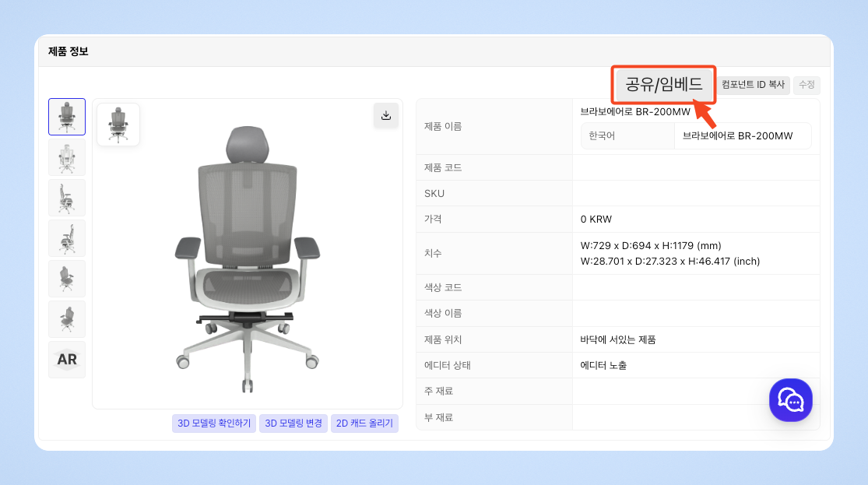
Task: Open the chat support bubble
Action: [x=790, y=399]
